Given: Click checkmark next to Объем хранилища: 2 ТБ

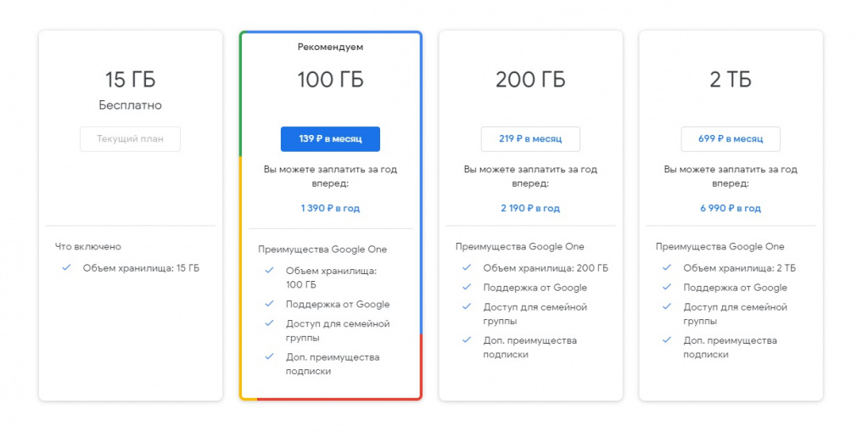Looking at the screenshot, I should point(666,268).
